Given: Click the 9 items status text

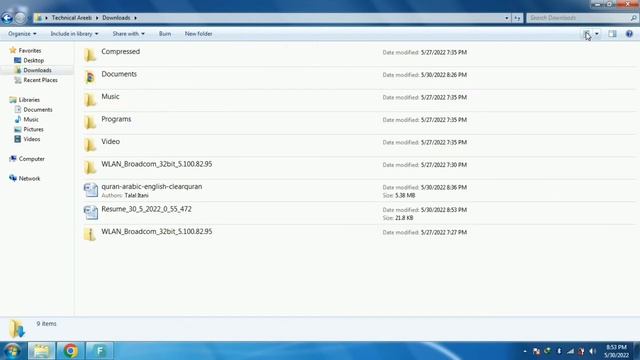Looking at the screenshot, I should pos(47,324).
